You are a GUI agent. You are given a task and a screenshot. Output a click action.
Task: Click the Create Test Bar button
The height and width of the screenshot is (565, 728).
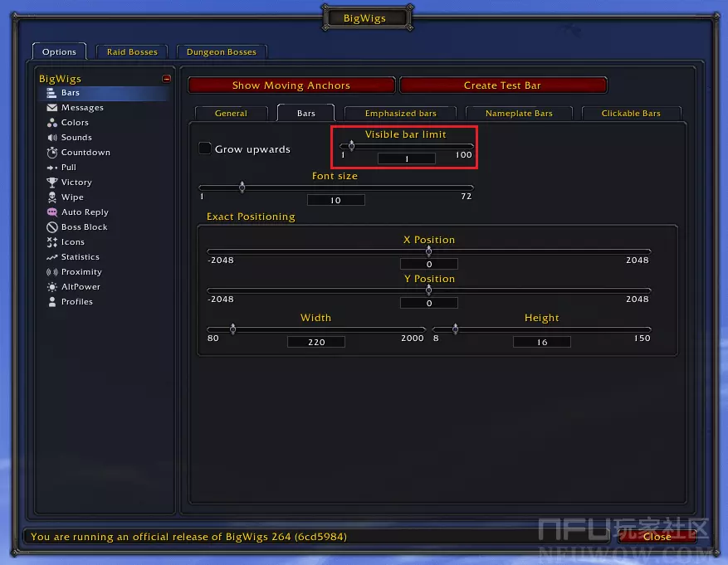tap(502, 85)
